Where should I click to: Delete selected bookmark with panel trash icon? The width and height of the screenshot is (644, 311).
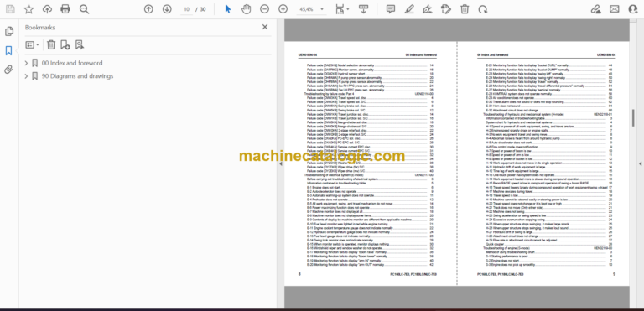[51, 44]
